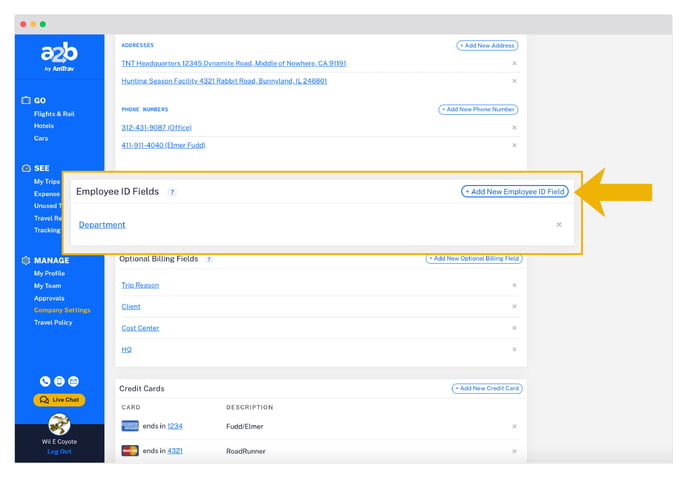The image size is (688, 478).
Task: Remove the TNT Headquarters address
Action: pos(514,64)
